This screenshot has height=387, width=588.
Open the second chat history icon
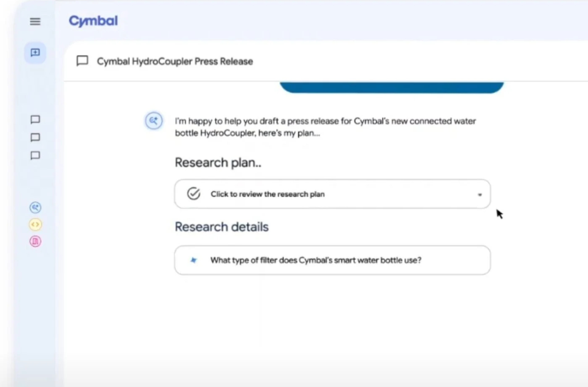click(x=35, y=138)
